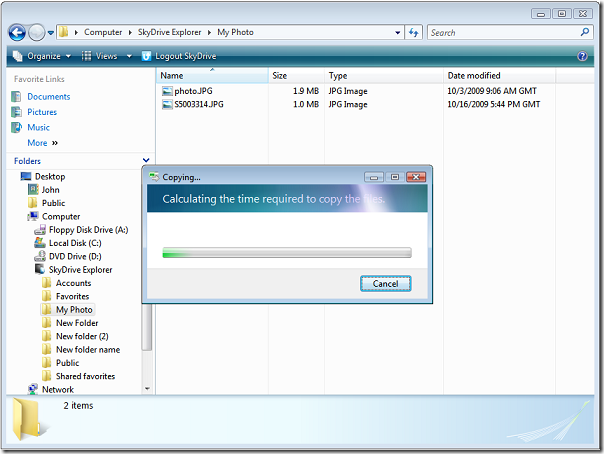Select the S5003314.JPG file
This screenshot has height=454, width=604.
click(x=199, y=104)
